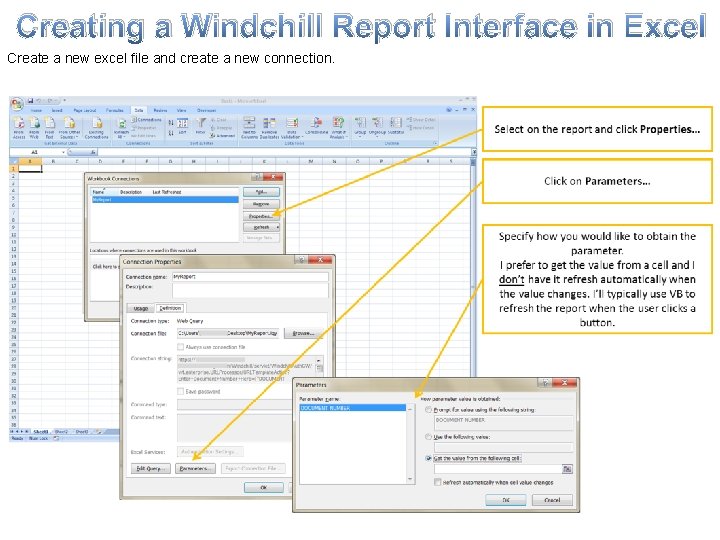Open the quick access toolbar customize arrow
The width and height of the screenshot is (720, 540).
[x=65, y=100]
